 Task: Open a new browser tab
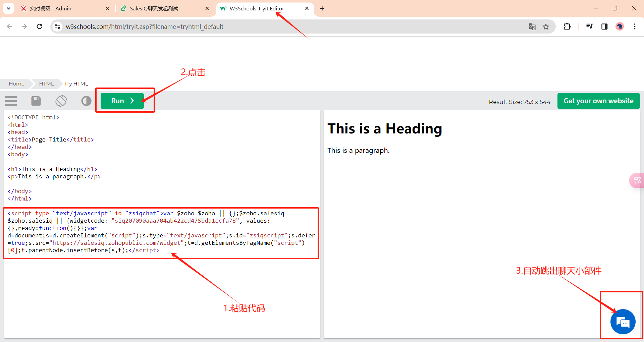coord(322,8)
